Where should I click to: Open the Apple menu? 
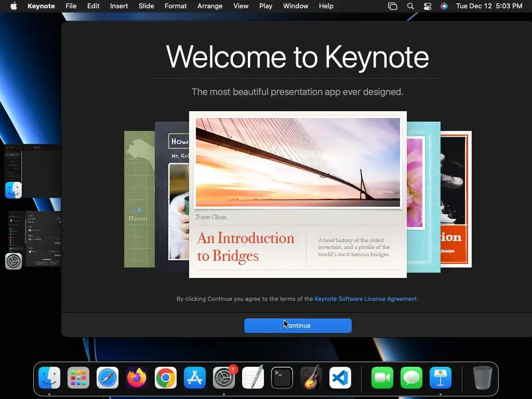click(14, 6)
